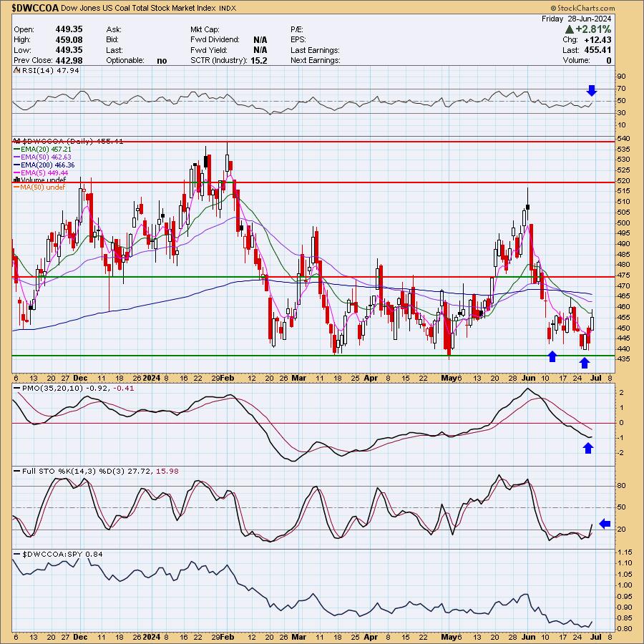Image resolution: width=644 pixels, height=644 pixels.
Task: Click the EPS label
Action: pyautogui.click(x=298, y=40)
